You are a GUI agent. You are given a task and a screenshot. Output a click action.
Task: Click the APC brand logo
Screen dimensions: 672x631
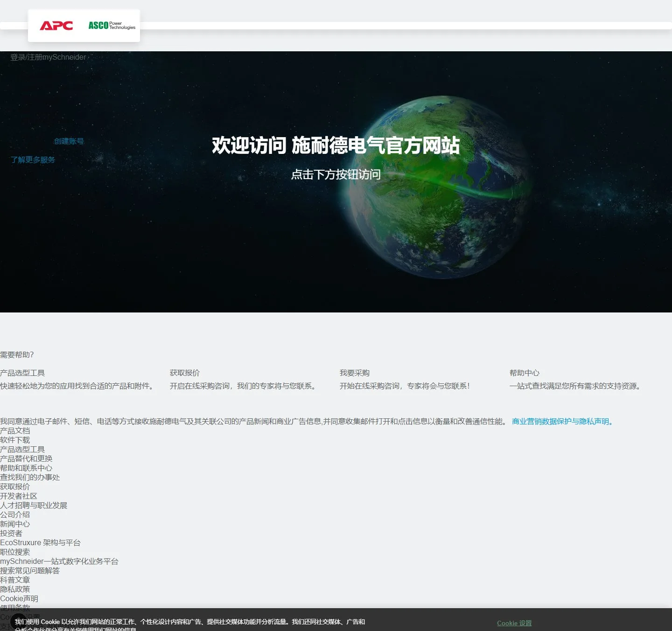(56, 26)
